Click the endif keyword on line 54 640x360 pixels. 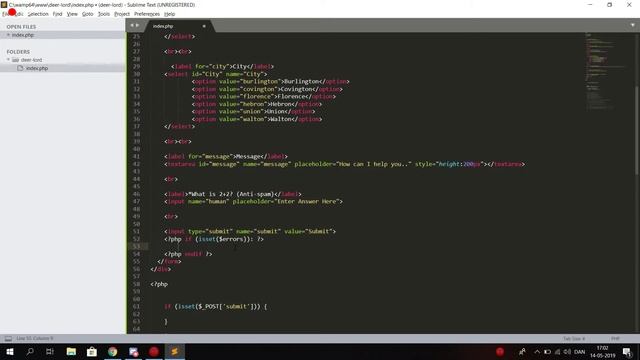[193, 254]
